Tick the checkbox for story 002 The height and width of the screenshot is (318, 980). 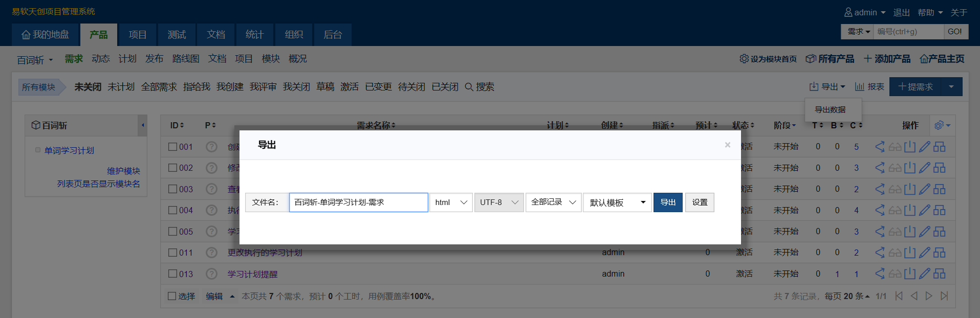pos(172,168)
